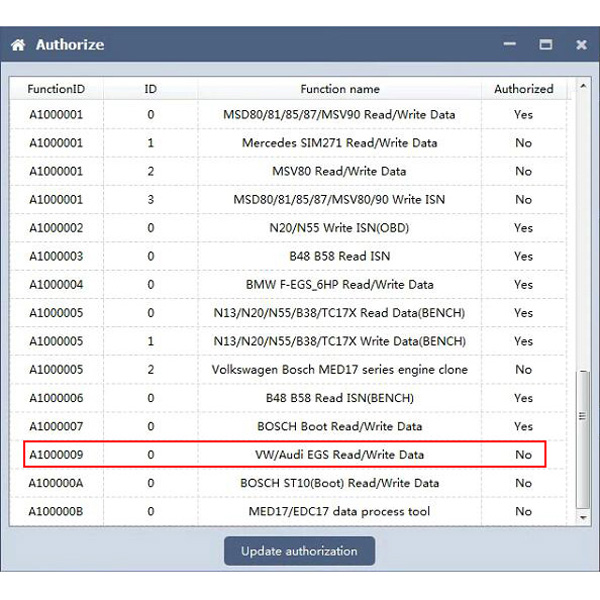
Task: Select MSD80/81/85/87/MSV90 Read/Write Data row
Action: 288,114
